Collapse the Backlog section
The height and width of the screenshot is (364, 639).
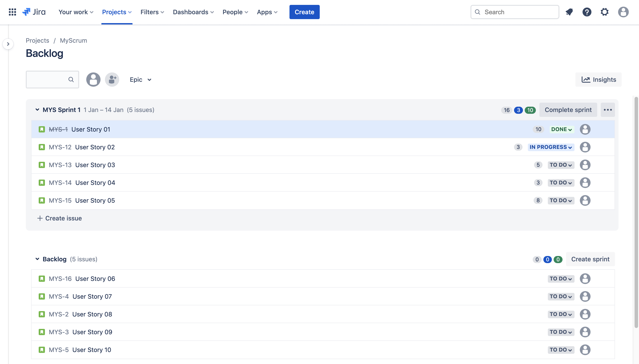point(37,259)
